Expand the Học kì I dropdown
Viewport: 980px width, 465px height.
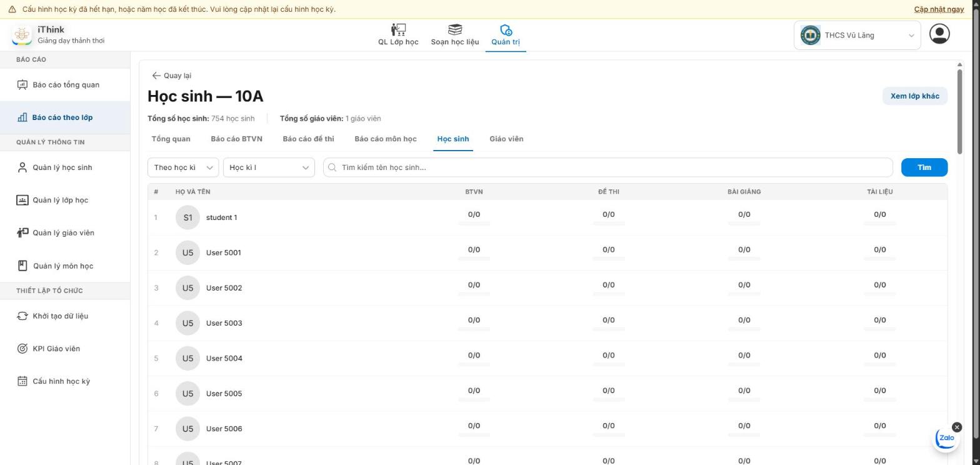(x=269, y=167)
